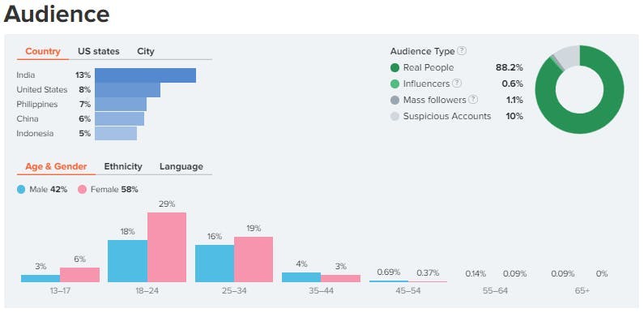Screen dimensions: 644x313
Task: Open the help icon next to Audience Type
Action: tap(462, 50)
